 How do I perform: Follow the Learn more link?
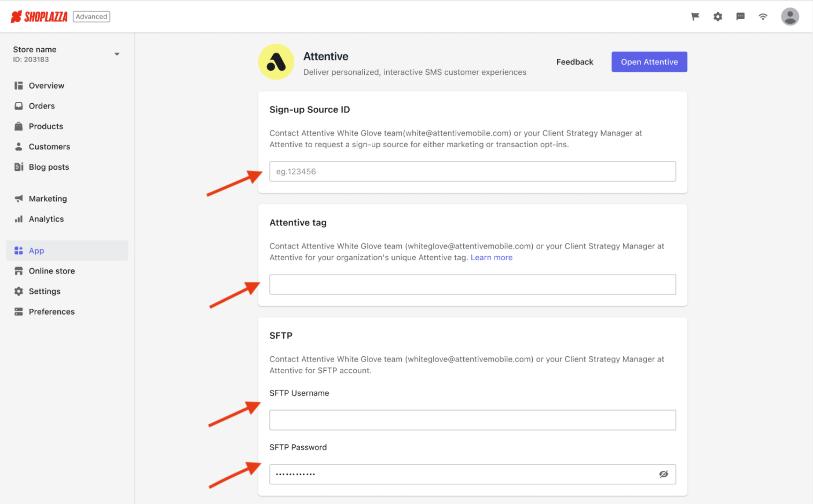point(491,257)
